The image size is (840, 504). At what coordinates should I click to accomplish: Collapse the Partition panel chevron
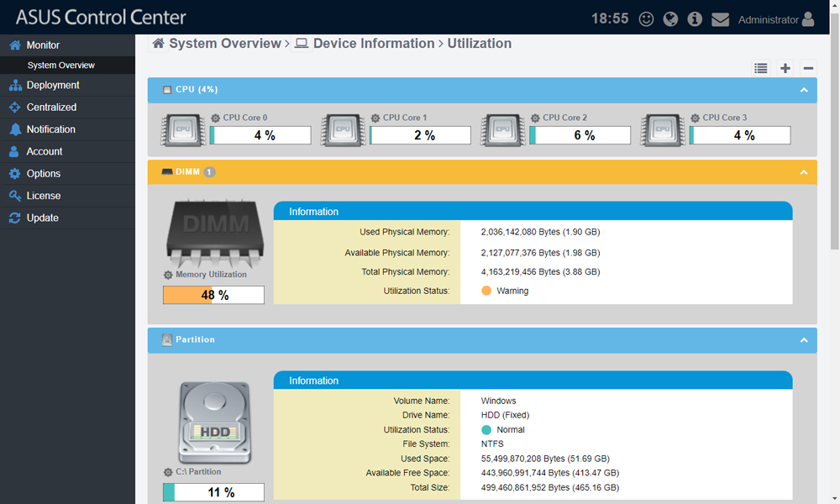pos(804,340)
